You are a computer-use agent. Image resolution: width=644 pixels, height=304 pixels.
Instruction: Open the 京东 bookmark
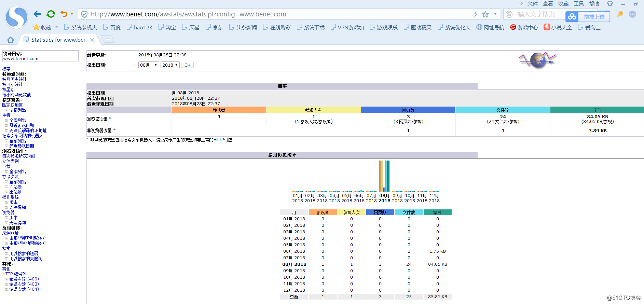point(214,27)
